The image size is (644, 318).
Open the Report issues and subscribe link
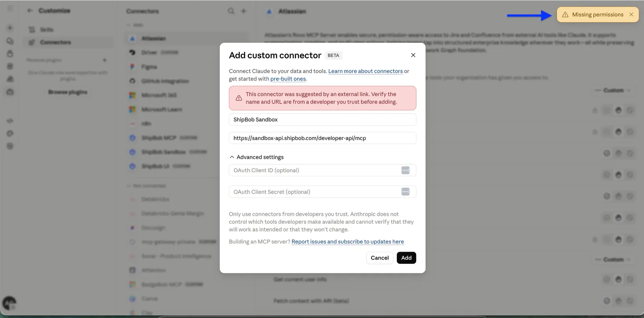(x=348, y=242)
